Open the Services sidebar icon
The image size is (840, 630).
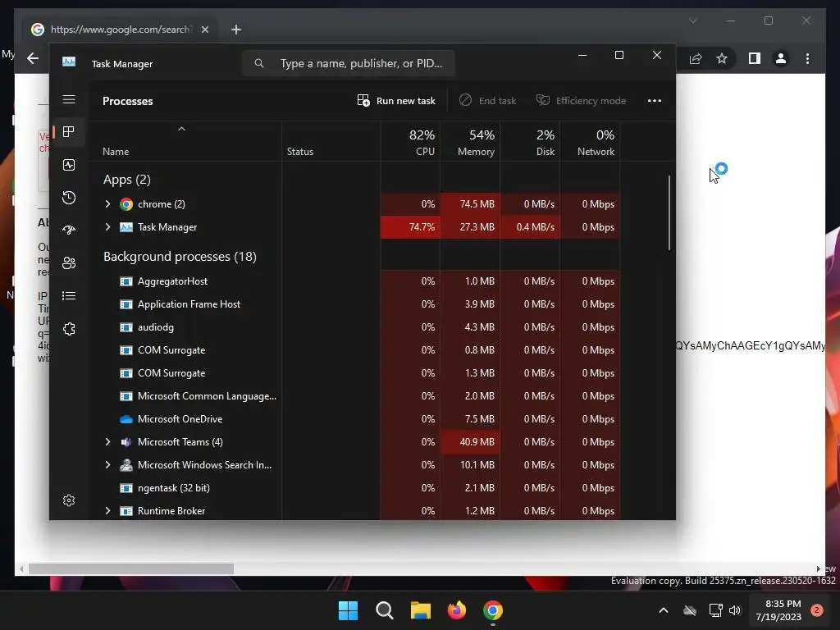coord(69,329)
